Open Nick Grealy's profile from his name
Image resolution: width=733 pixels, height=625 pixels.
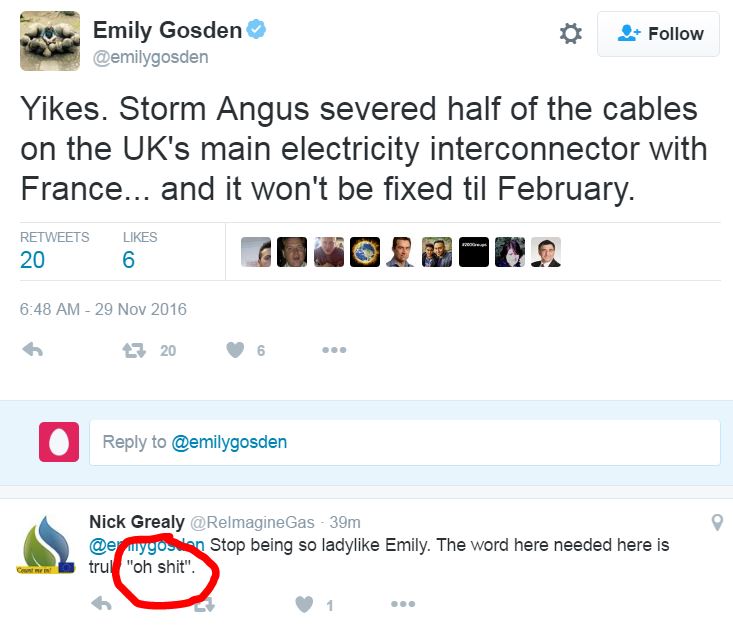pyautogui.click(x=136, y=522)
